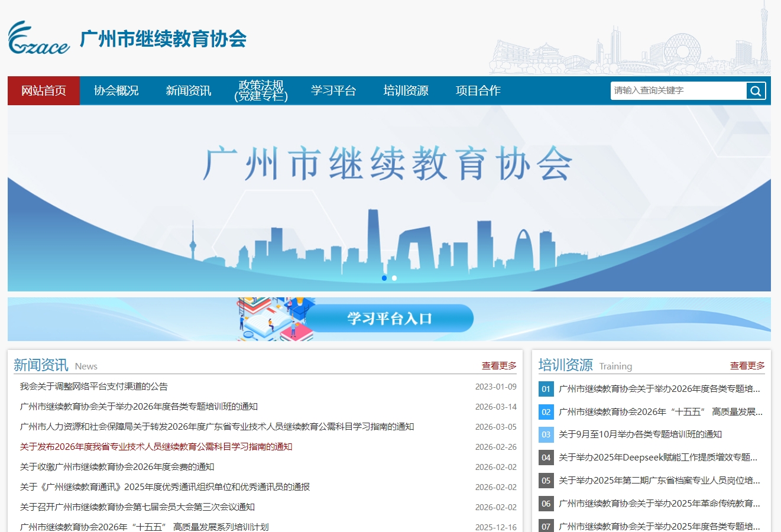The height and width of the screenshot is (532, 781).
Task: Click the 02 numbered training item badge
Action: tap(546, 412)
